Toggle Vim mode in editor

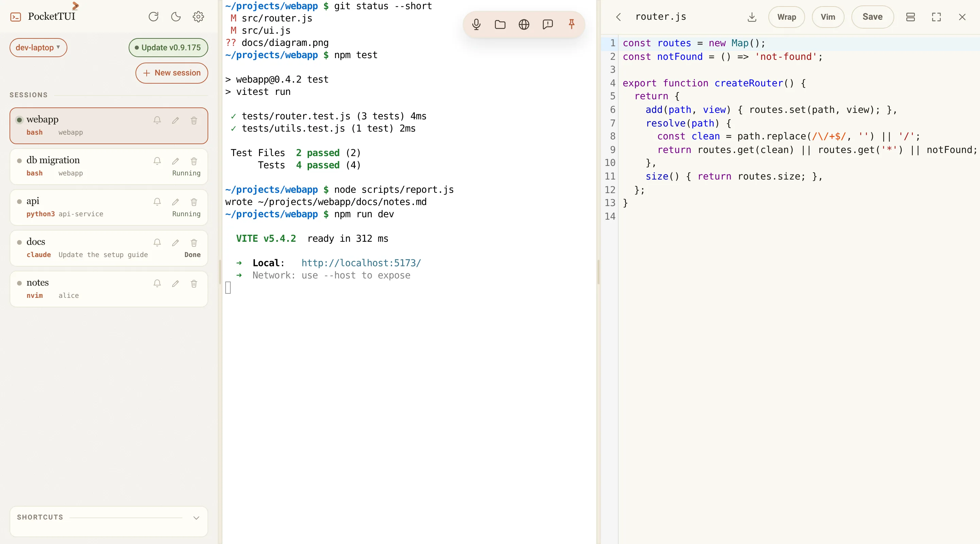point(828,17)
